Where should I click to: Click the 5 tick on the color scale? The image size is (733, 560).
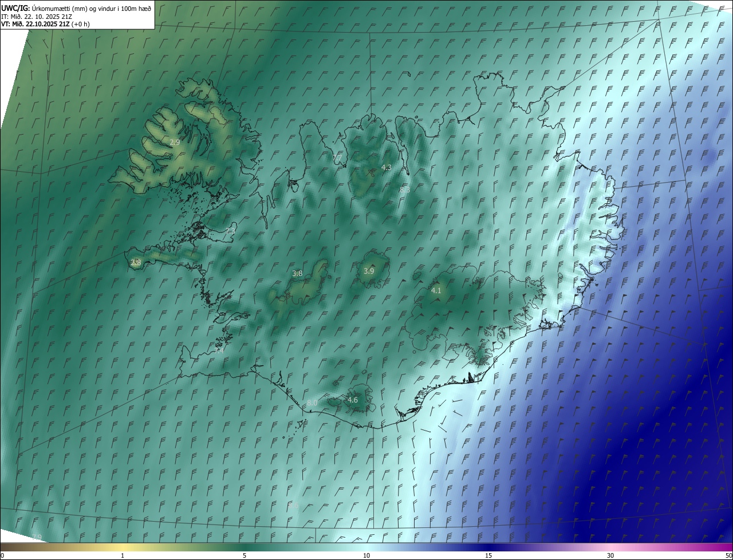pyautogui.click(x=245, y=555)
